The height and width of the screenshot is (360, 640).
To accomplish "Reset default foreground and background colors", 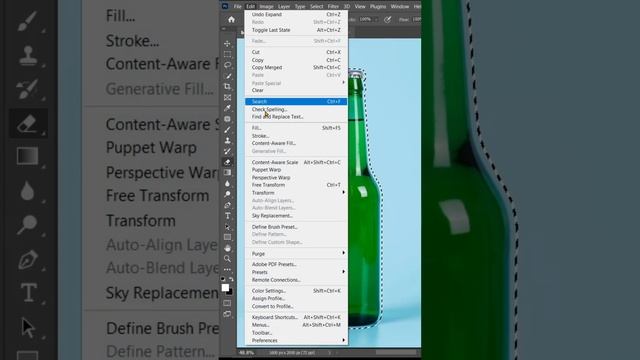I will point(223,279).
